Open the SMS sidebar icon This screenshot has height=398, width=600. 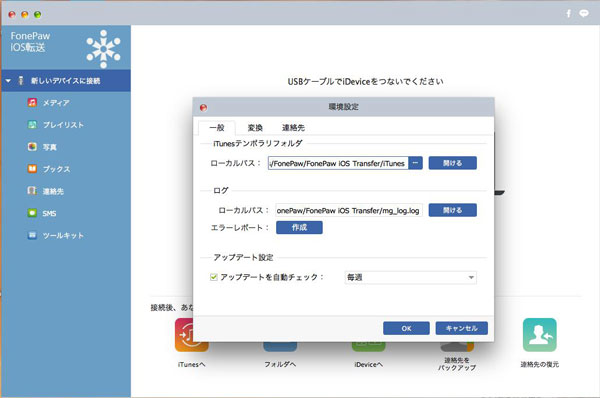32,213
